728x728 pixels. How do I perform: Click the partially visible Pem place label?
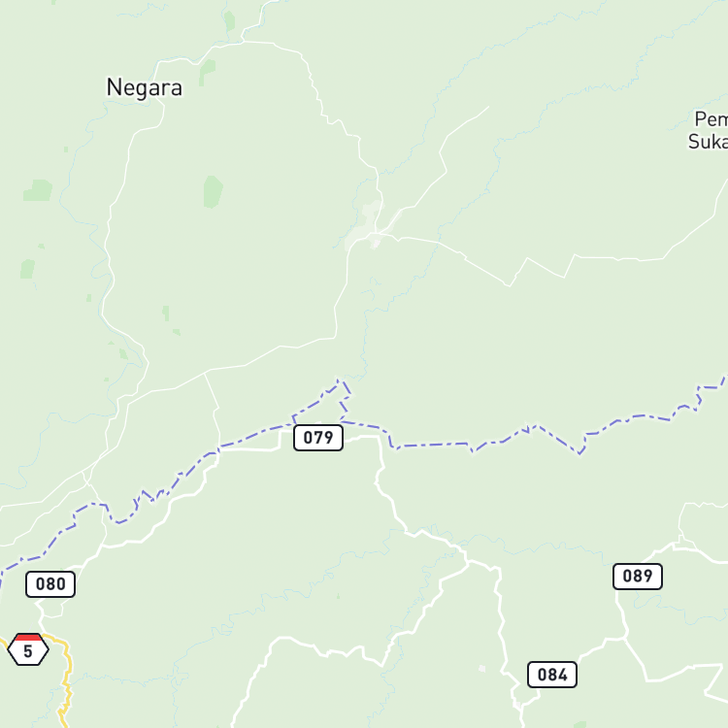click(x=711, y=119)
